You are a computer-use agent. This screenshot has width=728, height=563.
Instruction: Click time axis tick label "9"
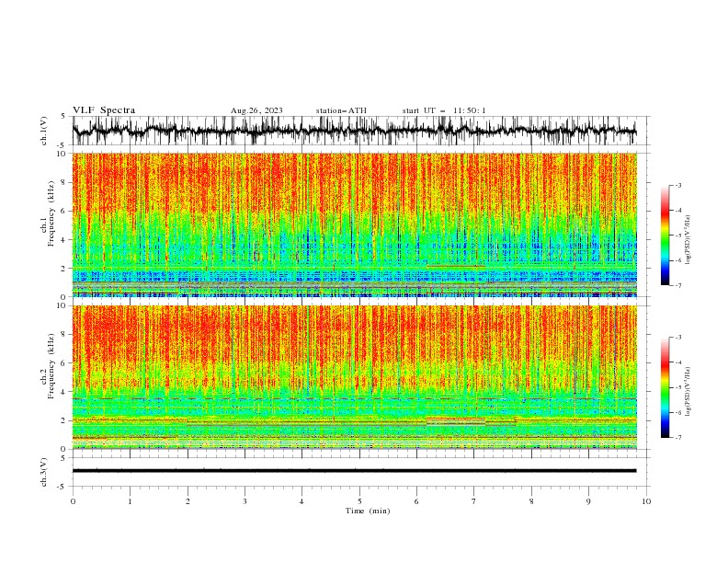click(x=588, y=501)
